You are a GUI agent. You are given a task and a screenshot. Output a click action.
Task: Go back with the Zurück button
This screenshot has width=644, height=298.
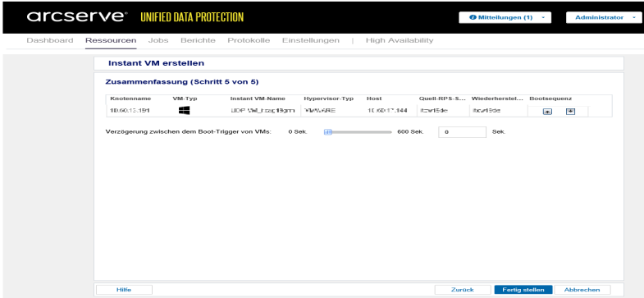(463, 290)
